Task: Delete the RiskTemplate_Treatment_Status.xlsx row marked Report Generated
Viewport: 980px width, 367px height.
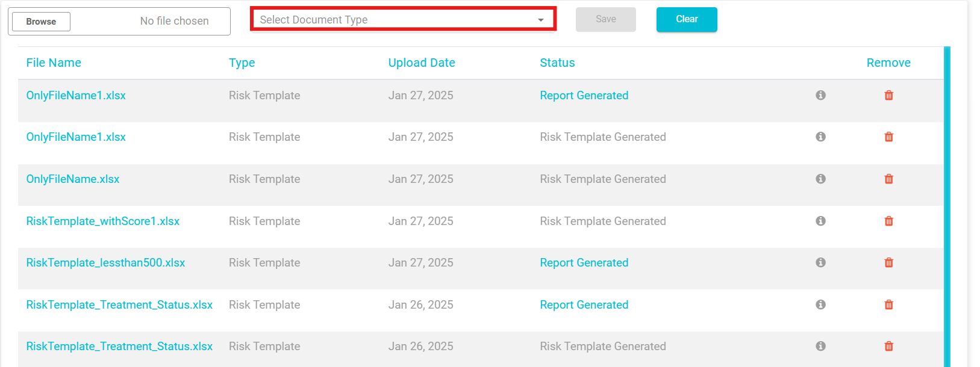Action: click(888, 304)
